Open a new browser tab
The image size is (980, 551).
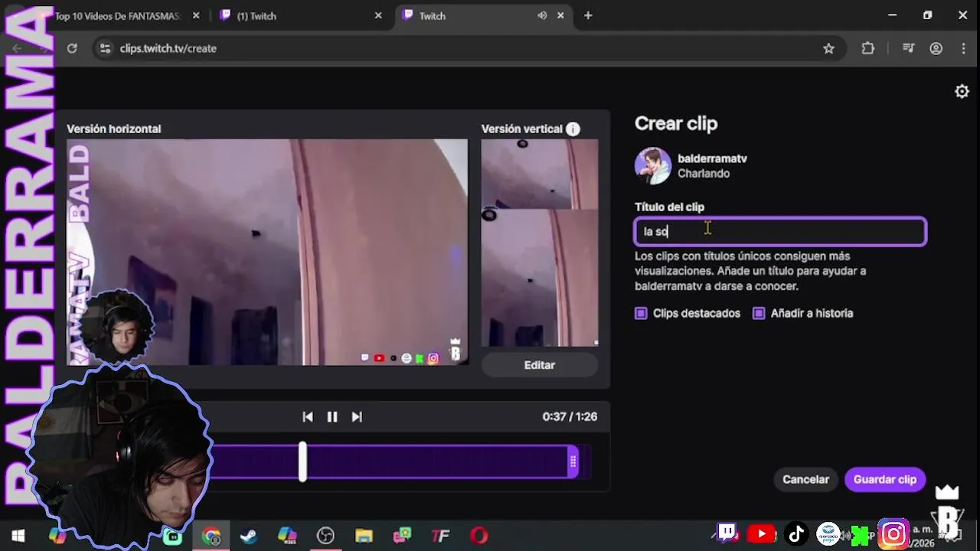(588, 15)
